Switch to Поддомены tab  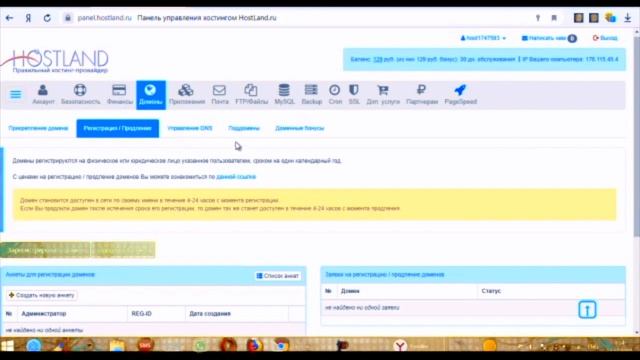tap(244, 128)
